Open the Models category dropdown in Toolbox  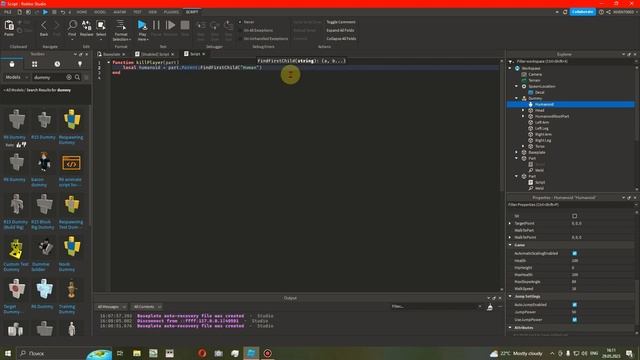tap(16, 77)
